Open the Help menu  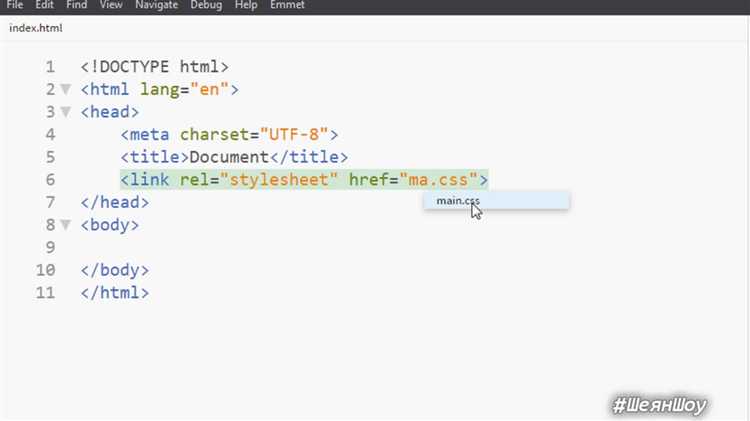pos(246,5)
